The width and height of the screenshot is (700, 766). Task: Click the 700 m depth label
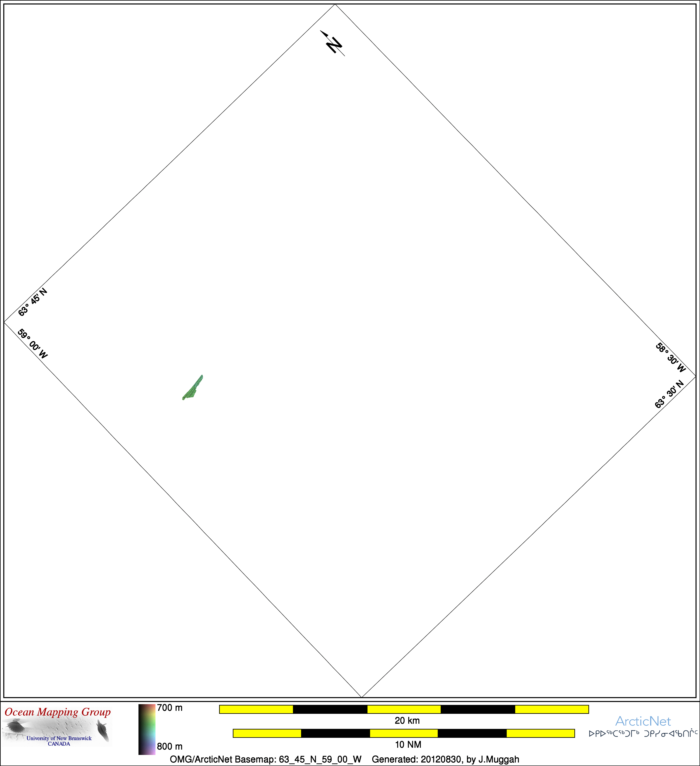(x=170, y=708)
